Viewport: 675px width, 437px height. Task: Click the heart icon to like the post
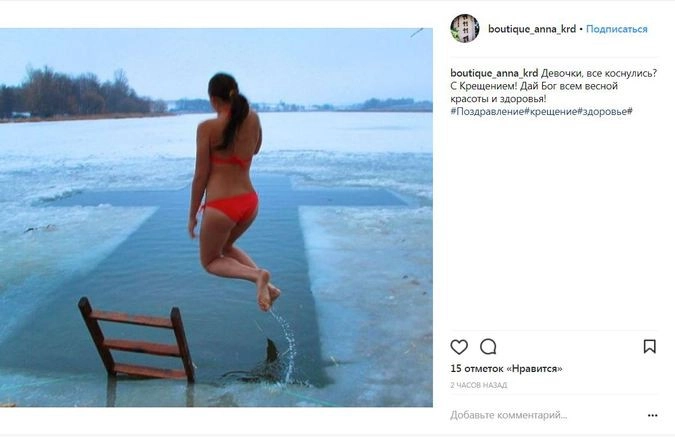click(459, 347)
